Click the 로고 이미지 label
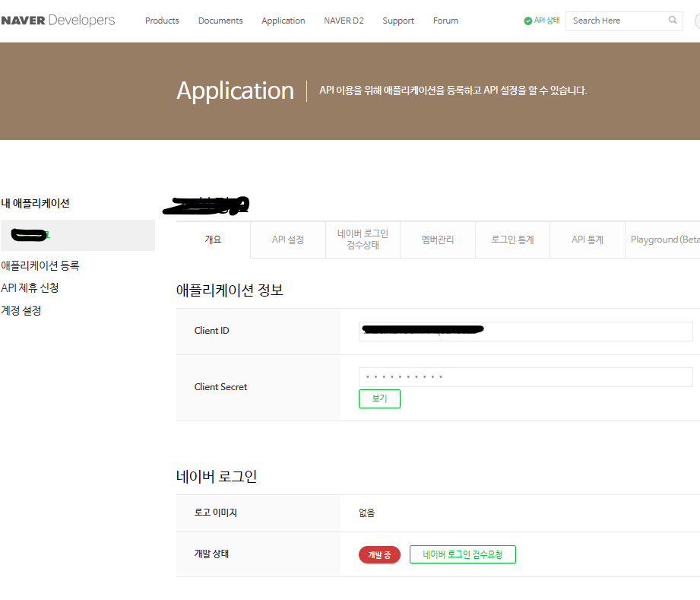This screenshot has height=600, width=700. tap(216, 513)
